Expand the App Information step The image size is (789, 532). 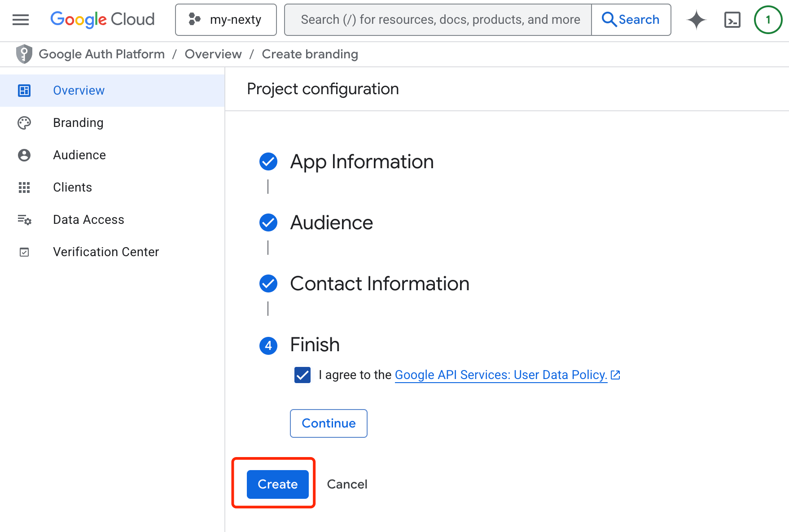point(362,161)
